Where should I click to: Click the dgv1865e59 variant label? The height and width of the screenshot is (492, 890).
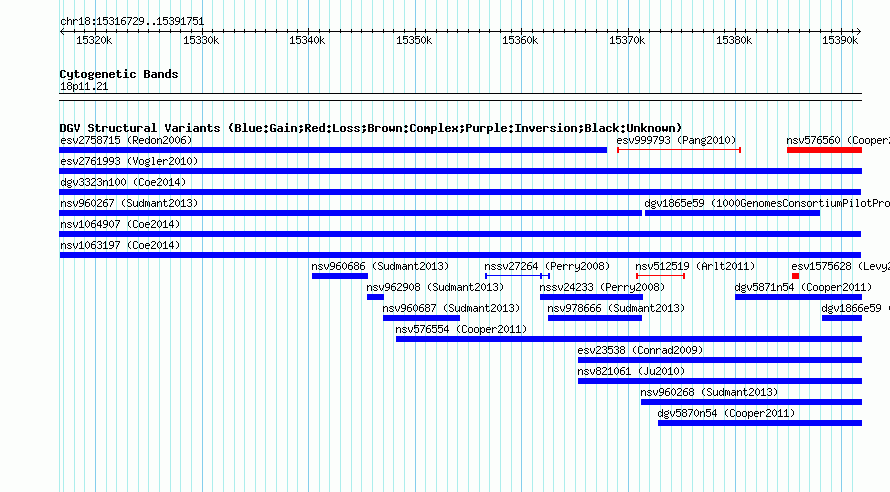pos(767,203)
